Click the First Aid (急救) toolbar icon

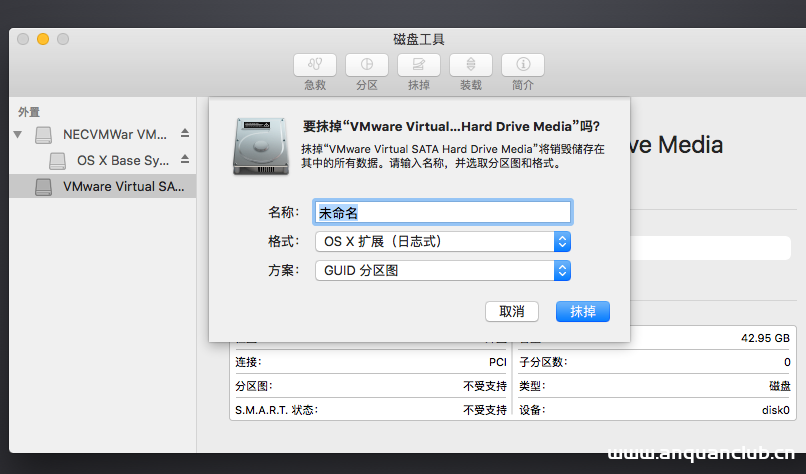pyautogui.click(x=315, y=65)
